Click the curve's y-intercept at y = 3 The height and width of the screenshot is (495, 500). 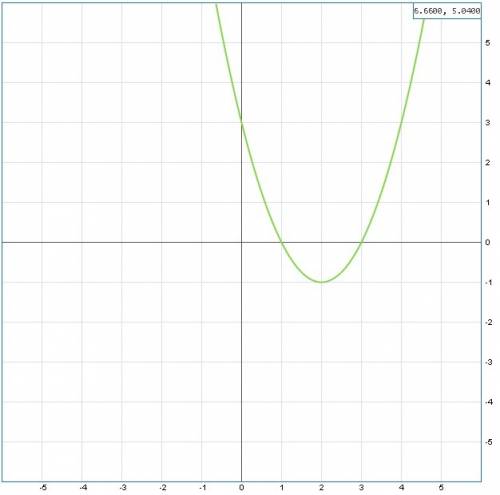241,123
